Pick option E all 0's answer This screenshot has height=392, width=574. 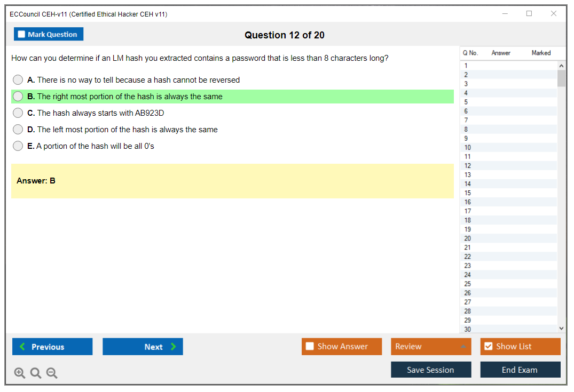tap(18, 146)
